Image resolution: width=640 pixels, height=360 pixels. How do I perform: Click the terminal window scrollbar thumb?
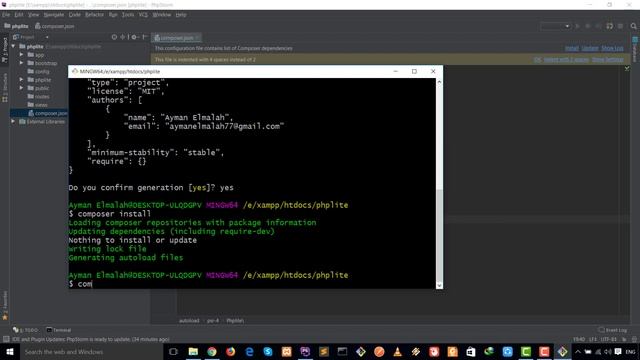[439, 235]
